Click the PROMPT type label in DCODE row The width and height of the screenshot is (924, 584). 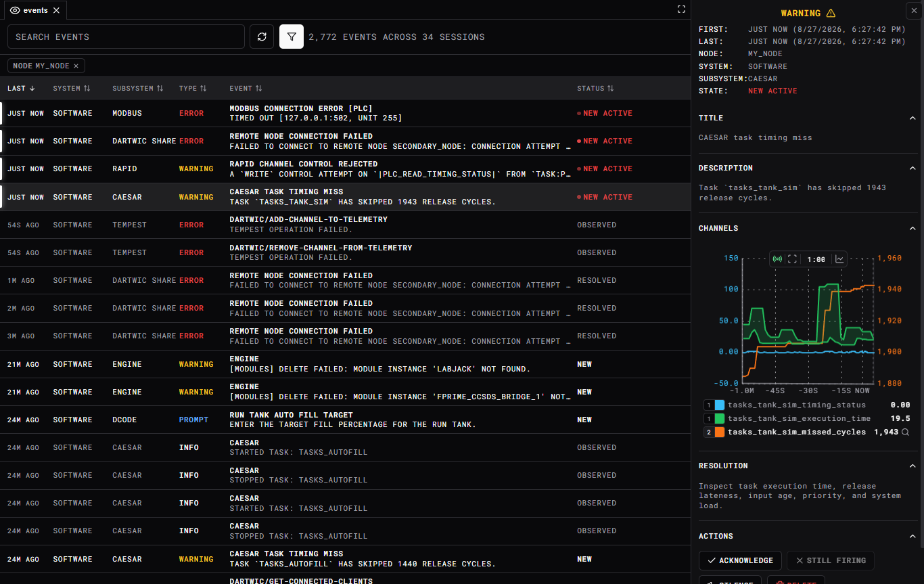click(193, 420)
